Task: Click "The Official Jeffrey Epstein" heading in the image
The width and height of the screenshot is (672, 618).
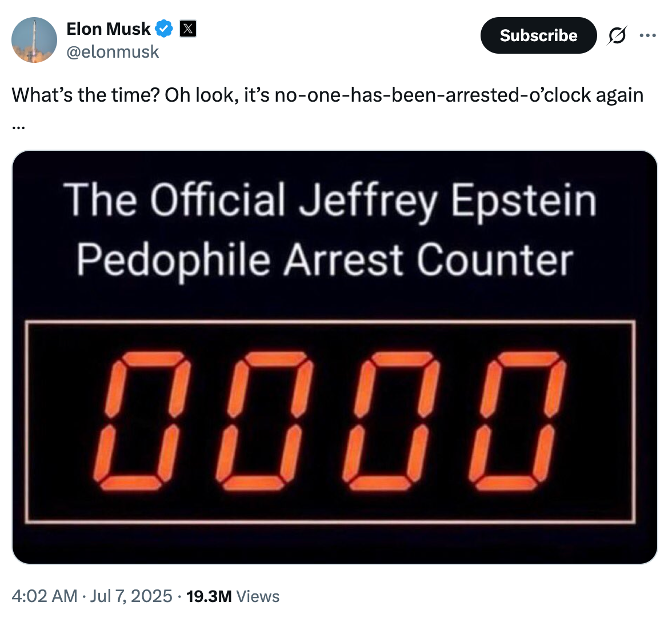Action: (x=330, y=201)
